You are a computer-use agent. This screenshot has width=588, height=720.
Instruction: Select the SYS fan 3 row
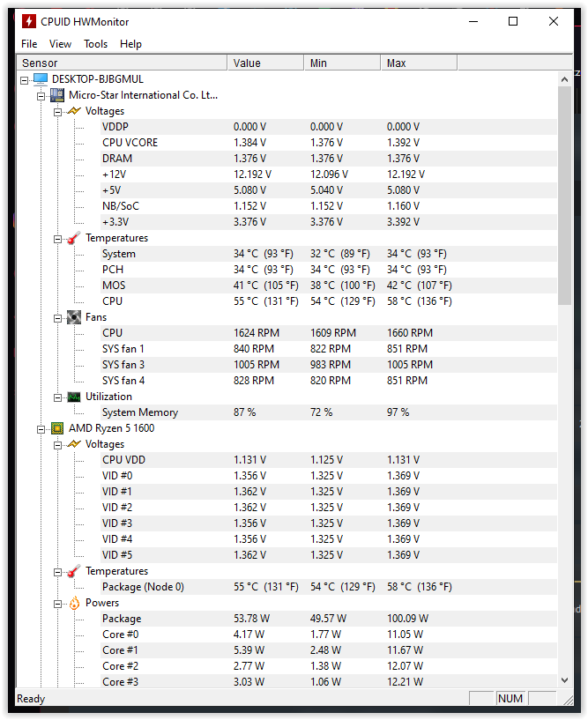(x=329, y=365)
